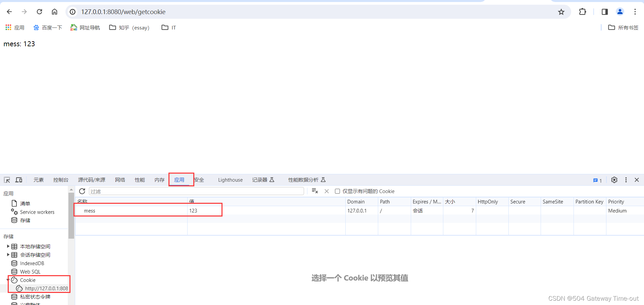
Task: Switch to the 记录器 tab
Action: (x=263, y=180)
